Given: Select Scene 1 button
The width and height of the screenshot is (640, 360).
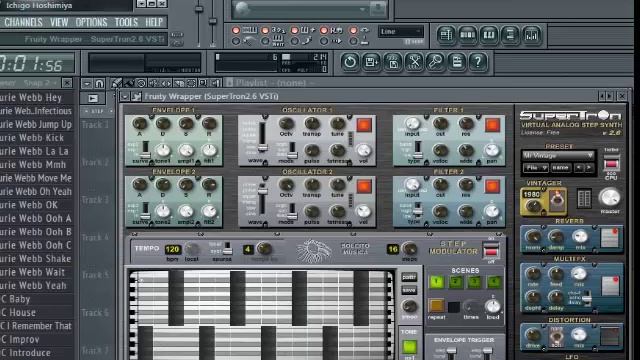Looking at the screenshot, I should tap(436, 282).
